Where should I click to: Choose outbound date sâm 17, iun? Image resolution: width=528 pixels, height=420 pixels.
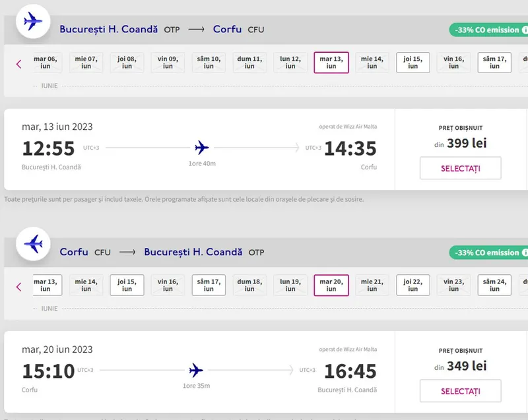point(494,63)
